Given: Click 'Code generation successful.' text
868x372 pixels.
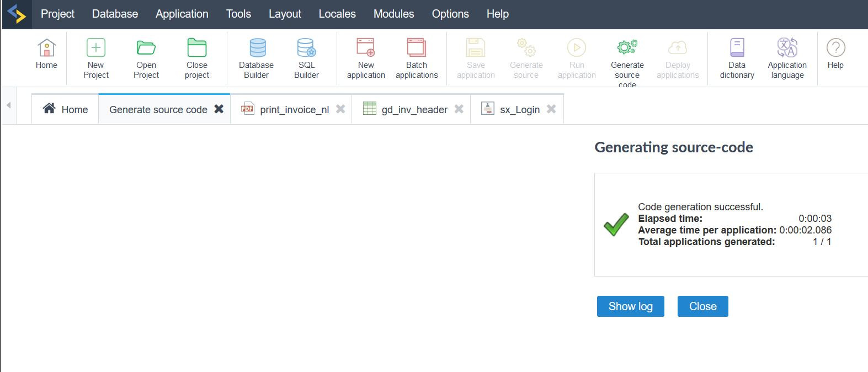Looking at the screenshot, I should coord(700,207).
